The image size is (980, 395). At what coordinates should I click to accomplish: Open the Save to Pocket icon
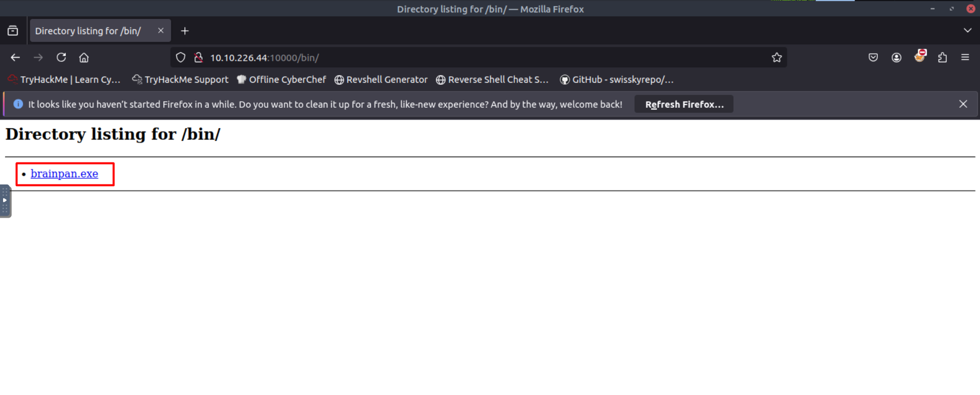click(x=873, y=58)
